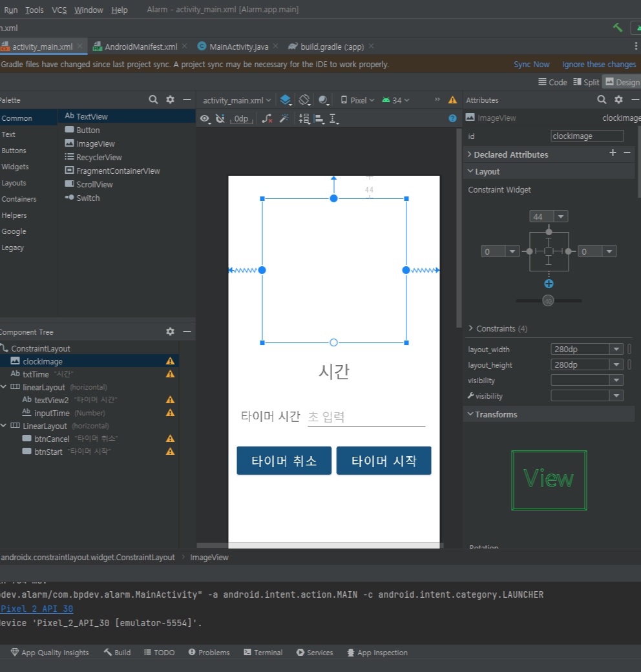The height and width of the screenshot is (672, 641).
Task: Set default margins 0dp button
Action: (241, 119)
